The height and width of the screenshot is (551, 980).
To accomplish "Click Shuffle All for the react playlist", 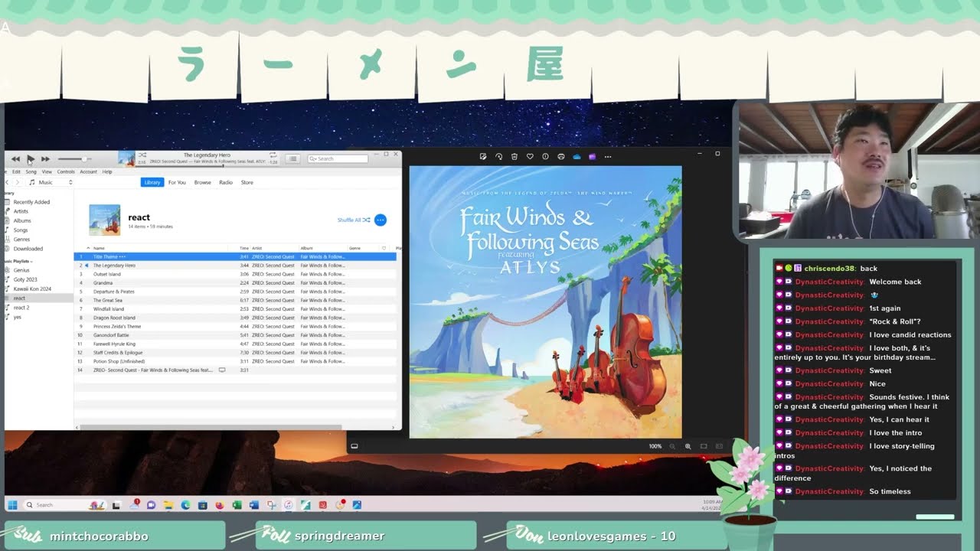I will (x=354, y=220).
